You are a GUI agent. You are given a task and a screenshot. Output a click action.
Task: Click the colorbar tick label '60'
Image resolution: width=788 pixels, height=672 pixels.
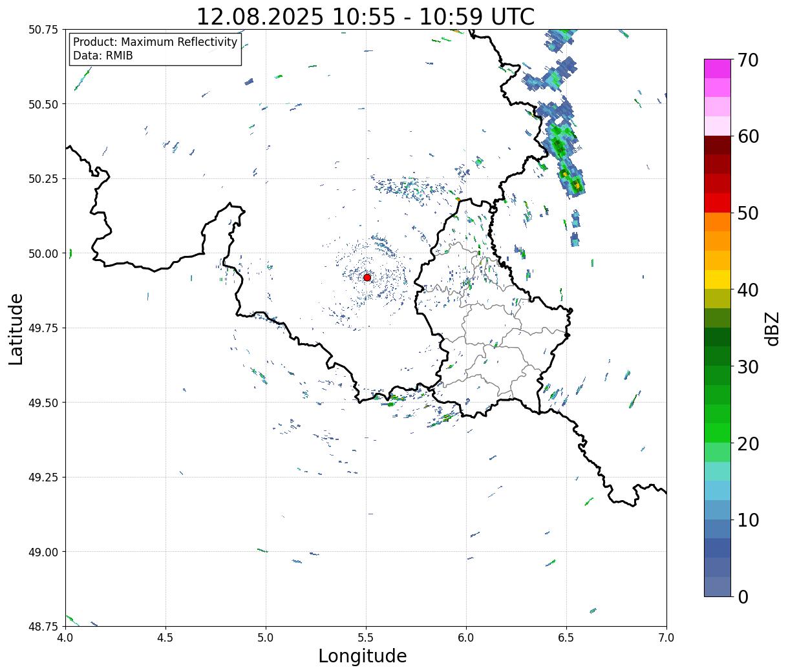747,136
